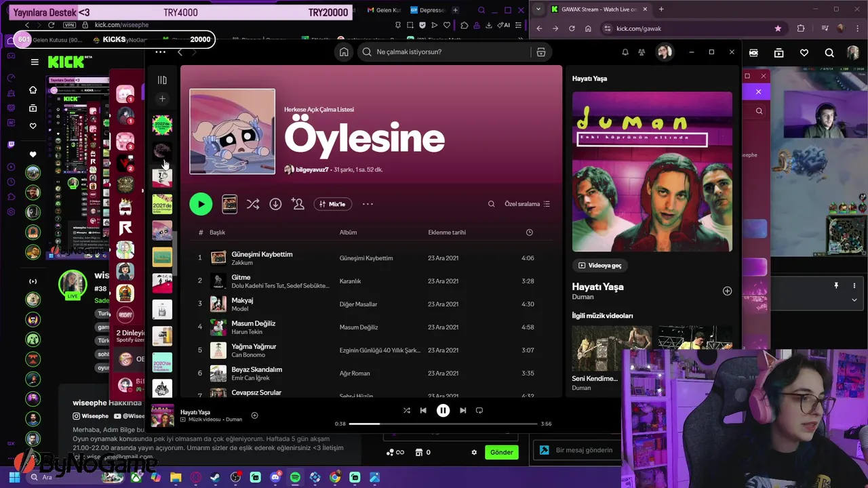The image size is (868, 488).
Task: Open the album Ağır Roman link
Action: pyautogui.click(x=355, y=373)
